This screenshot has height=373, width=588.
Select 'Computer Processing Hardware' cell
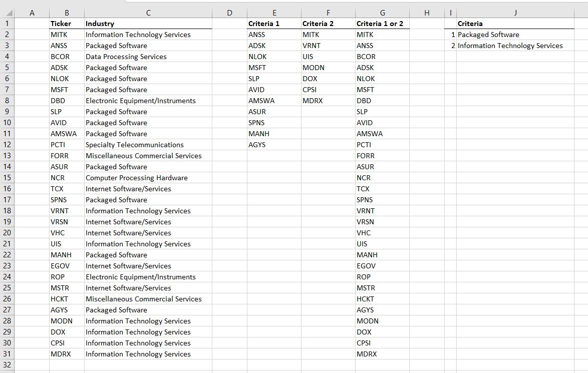click(x=148, y=178)
